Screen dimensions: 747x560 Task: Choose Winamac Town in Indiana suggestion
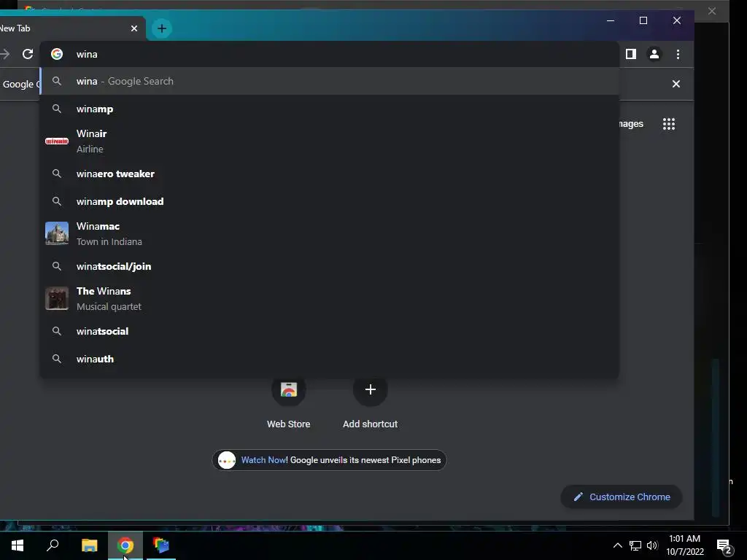tap(330, 234)
